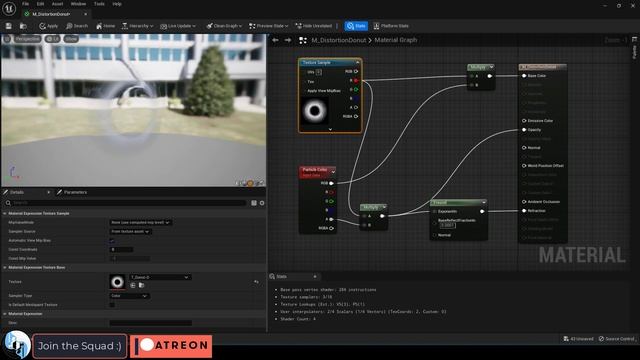Click the Show button in viewport
Screen dimensions: 640x360
point(71,39)
